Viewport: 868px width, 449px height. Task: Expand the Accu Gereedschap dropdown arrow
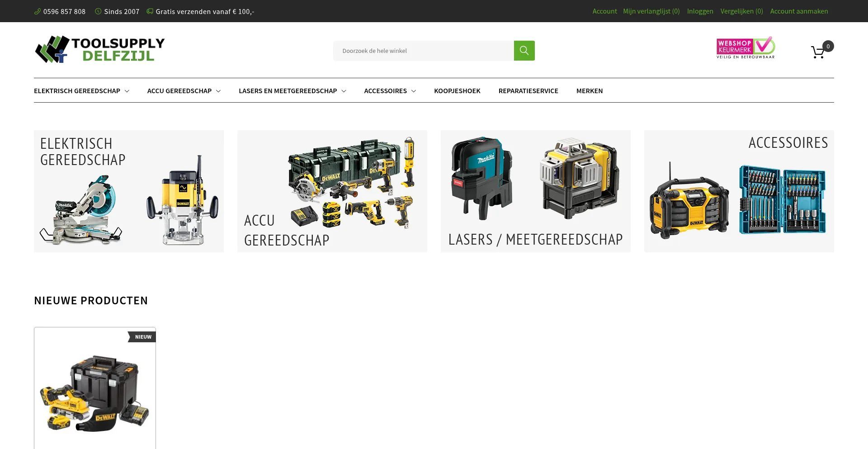pyautogui.click(x=218, y=91)
